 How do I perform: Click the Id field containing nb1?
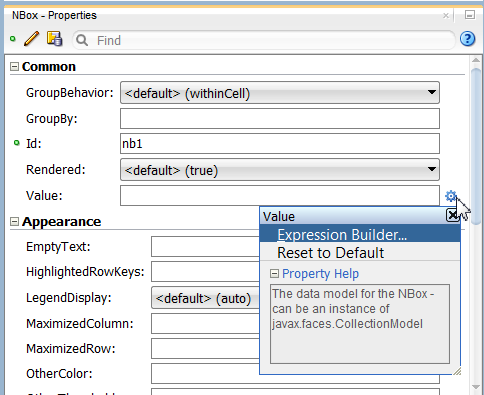click(280, 144)
